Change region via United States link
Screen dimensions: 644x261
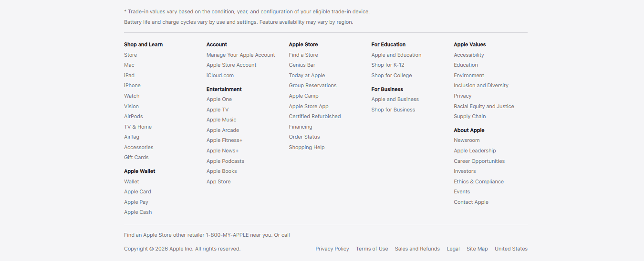511,249
